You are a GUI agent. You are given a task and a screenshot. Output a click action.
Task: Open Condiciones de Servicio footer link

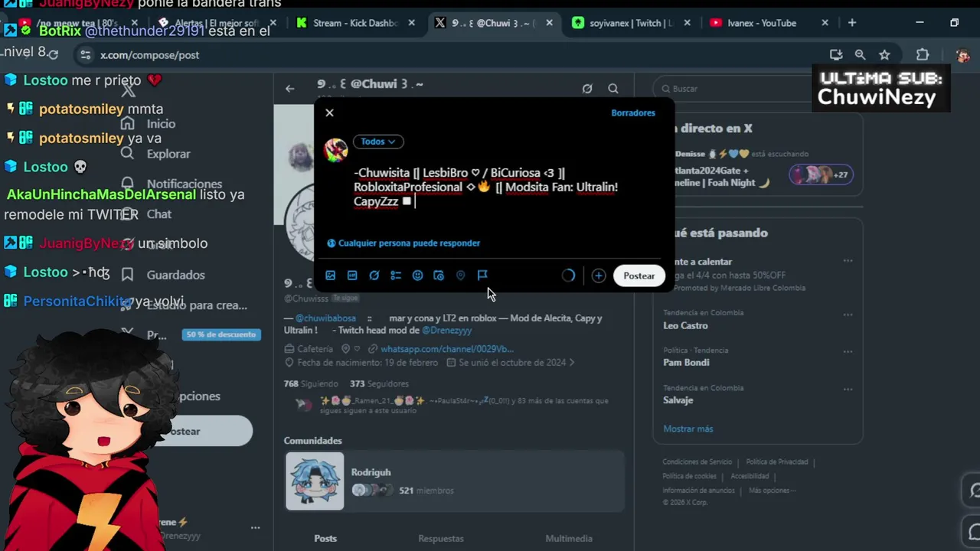[x=697, y=462]
